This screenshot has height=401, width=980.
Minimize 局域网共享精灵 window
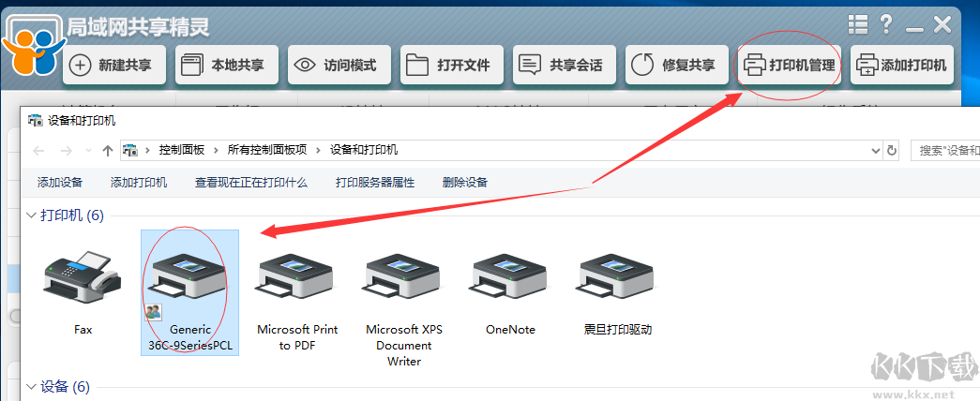[914, 29]
